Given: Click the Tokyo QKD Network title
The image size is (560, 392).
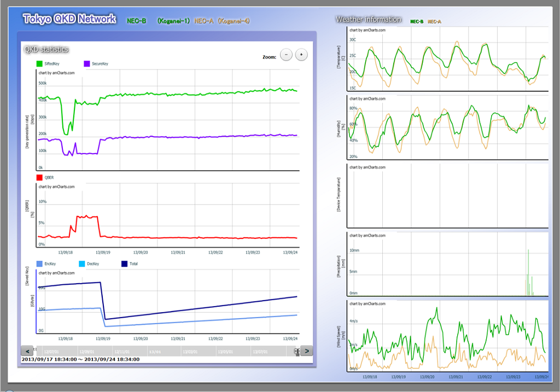Looking at the screenshot, I should (x=69, y=19).
